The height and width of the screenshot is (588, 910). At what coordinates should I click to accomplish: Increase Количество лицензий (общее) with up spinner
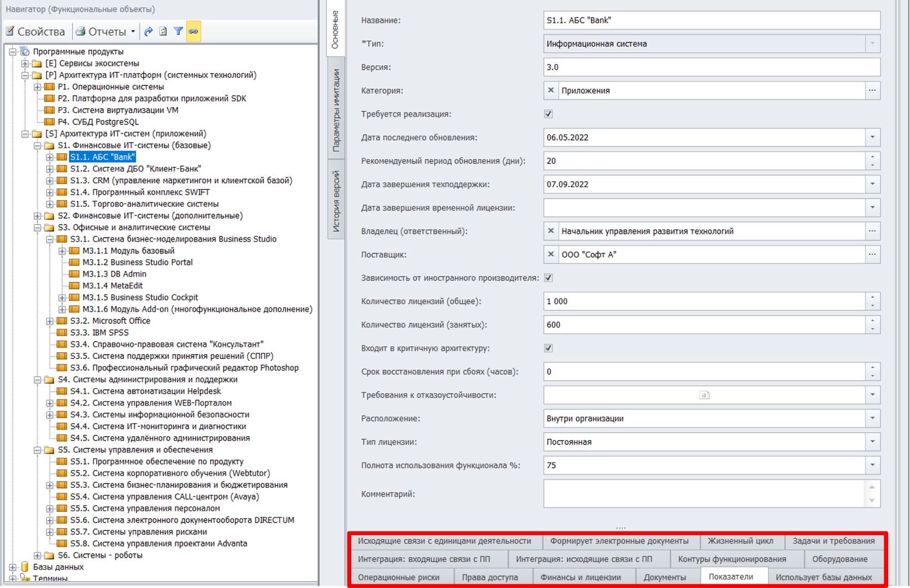(872, 297)
